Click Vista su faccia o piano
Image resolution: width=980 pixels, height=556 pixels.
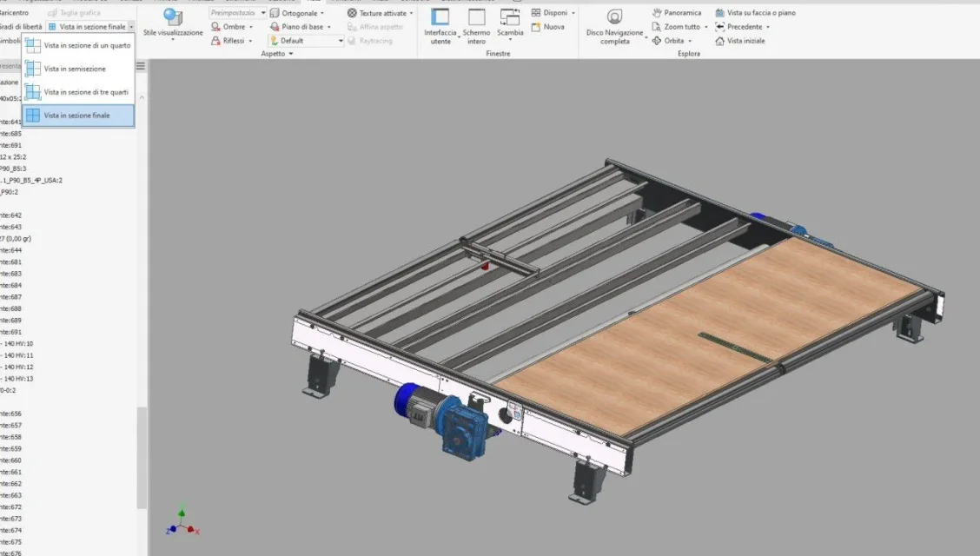[x=756, y=12]
